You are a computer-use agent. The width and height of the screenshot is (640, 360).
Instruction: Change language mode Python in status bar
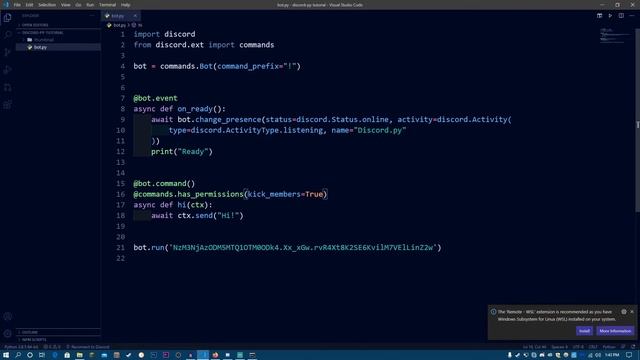click(609, 347)
